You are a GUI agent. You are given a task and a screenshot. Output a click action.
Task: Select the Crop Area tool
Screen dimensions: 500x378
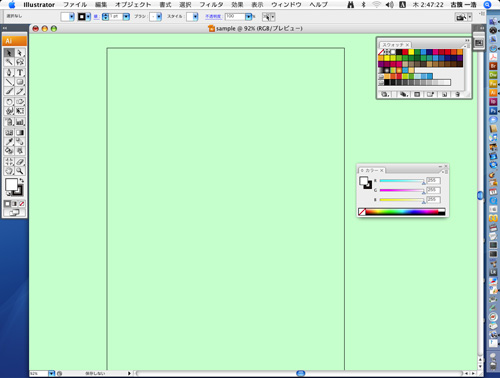[9, 162]
